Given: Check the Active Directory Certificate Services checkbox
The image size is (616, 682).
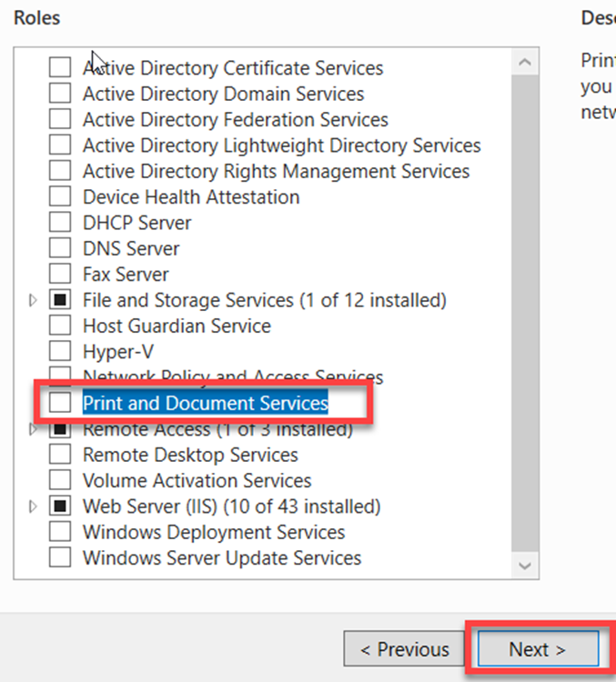Looking at the screenshot, I should click(x=59, y=67).
